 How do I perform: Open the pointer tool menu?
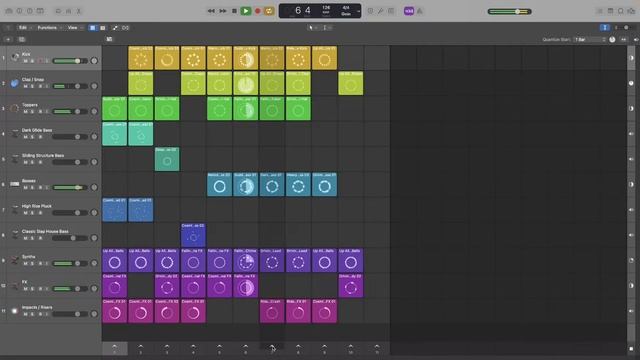tap(312, 28)
